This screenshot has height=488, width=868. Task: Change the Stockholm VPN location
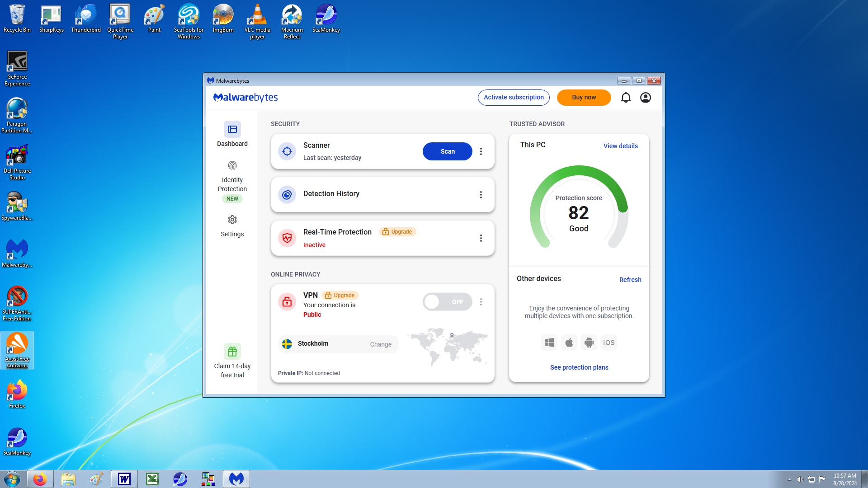pos(381,344)
